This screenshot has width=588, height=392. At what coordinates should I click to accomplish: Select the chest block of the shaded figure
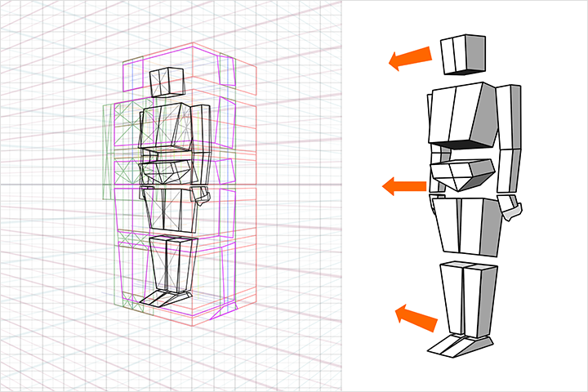463,115
